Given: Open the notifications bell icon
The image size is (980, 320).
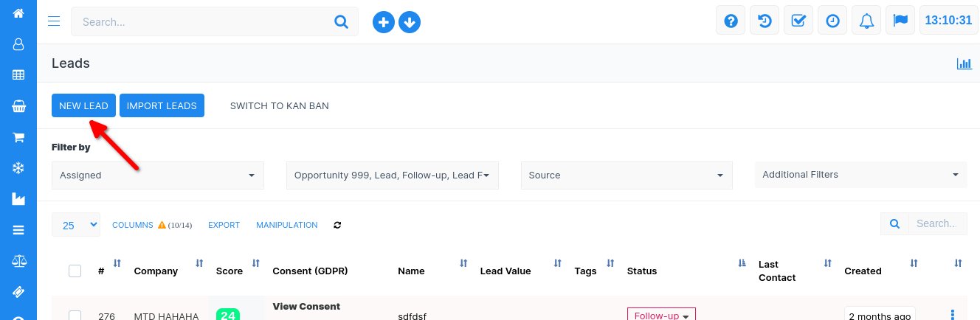Looking at the screenshot, I should [866, 21].
